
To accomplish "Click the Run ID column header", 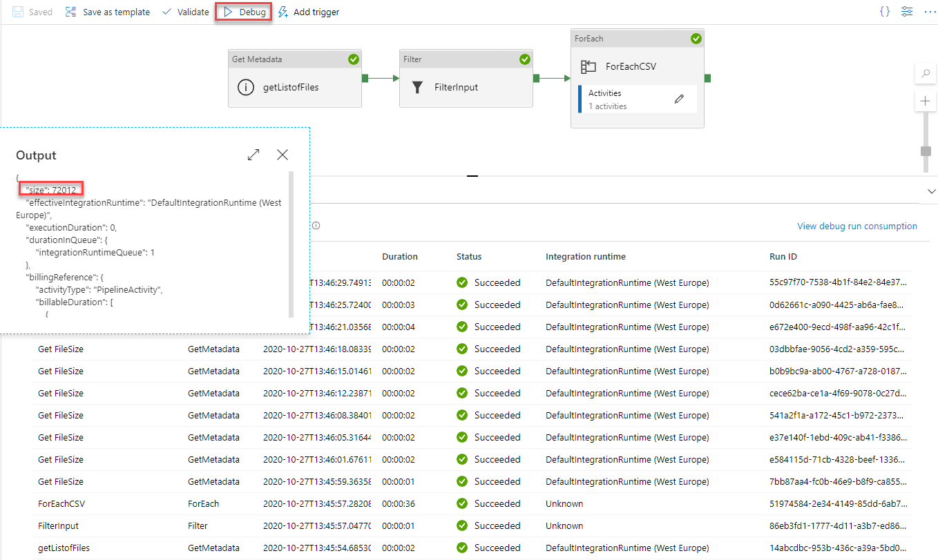I will pyautogui.click(x=783, y=256).
